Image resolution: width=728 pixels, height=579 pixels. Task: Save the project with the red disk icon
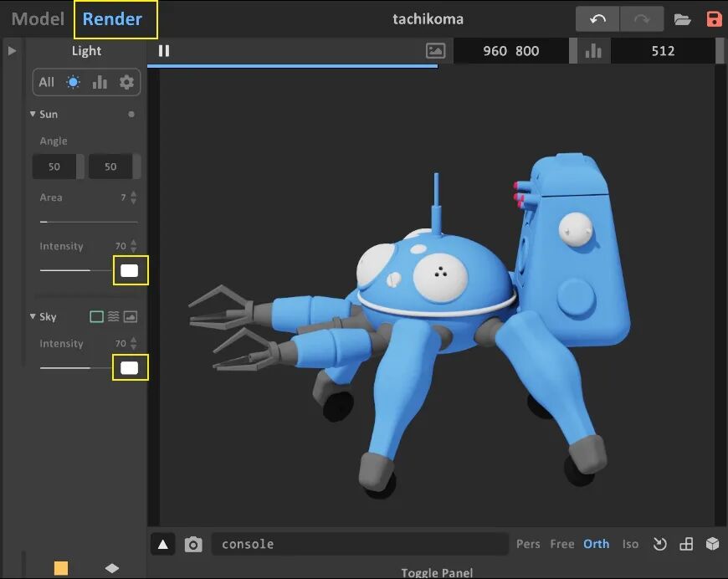(714, 19)
